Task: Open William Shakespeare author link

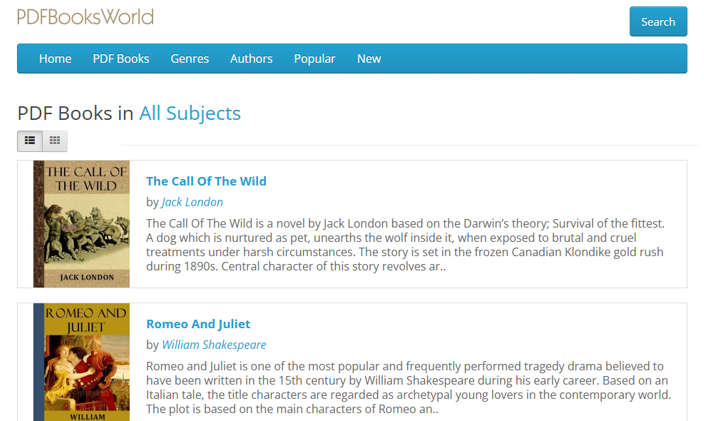Action: (x=214, y=345)
